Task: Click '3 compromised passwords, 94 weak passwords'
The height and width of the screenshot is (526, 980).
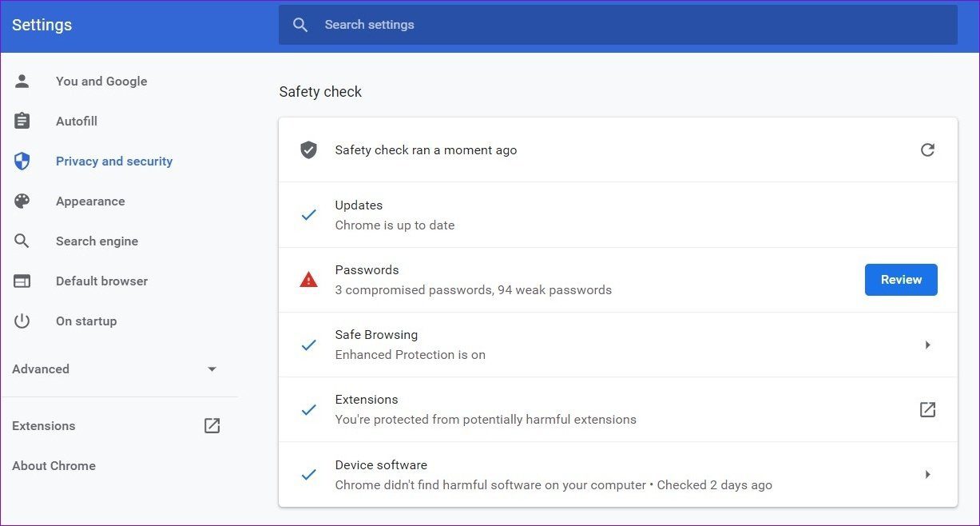Action: point(474,290)
